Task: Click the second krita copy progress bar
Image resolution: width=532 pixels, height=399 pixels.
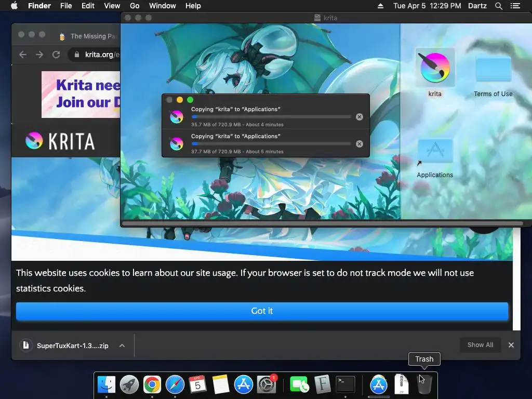Action: click(271, 144)
